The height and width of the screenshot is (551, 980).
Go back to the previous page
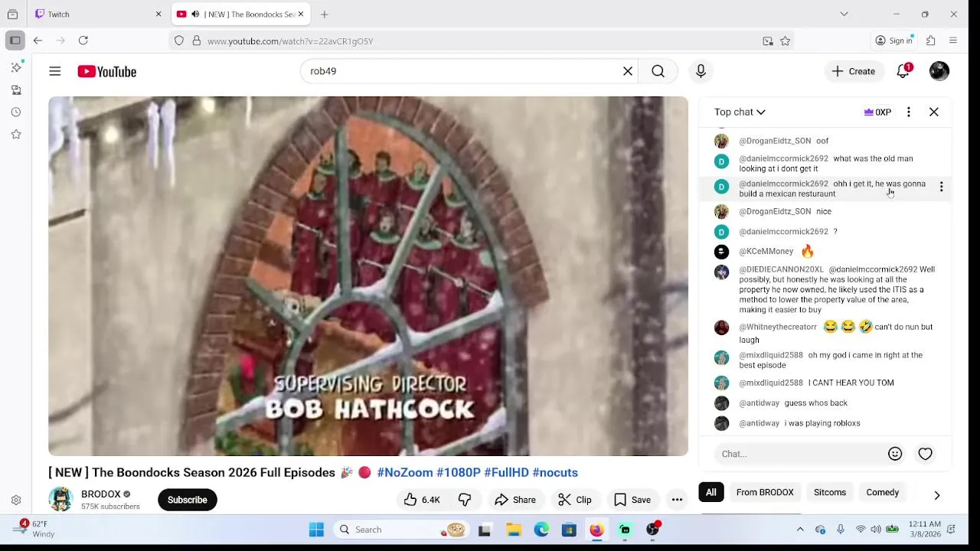tap(38, 41)
